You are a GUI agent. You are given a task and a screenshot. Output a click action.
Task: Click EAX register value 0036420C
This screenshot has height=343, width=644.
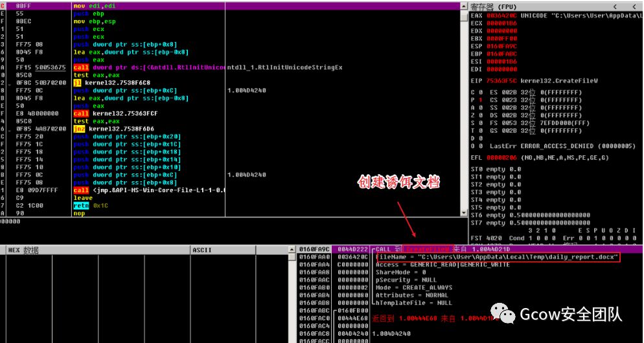tap(502, 16)
